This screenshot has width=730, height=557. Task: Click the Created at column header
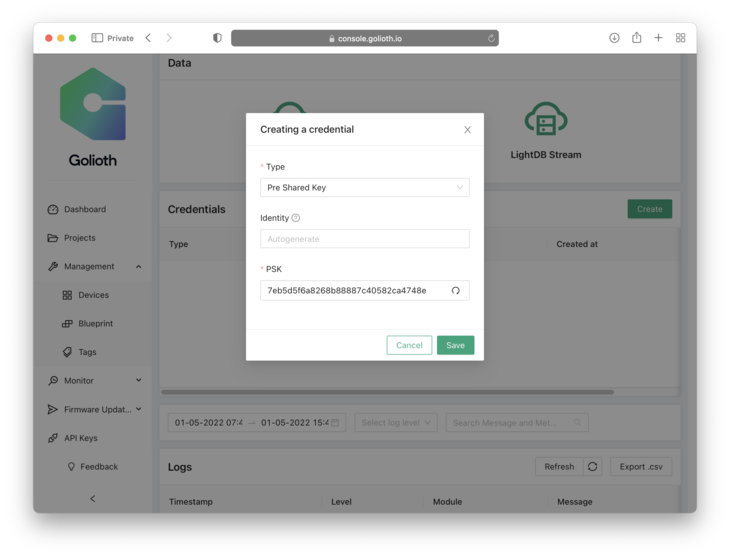pos(577,244)
